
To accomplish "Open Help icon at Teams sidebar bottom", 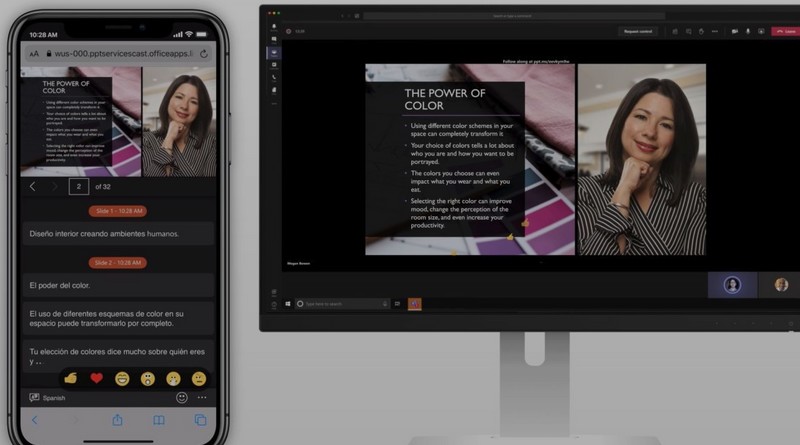I will pos(274,305).
